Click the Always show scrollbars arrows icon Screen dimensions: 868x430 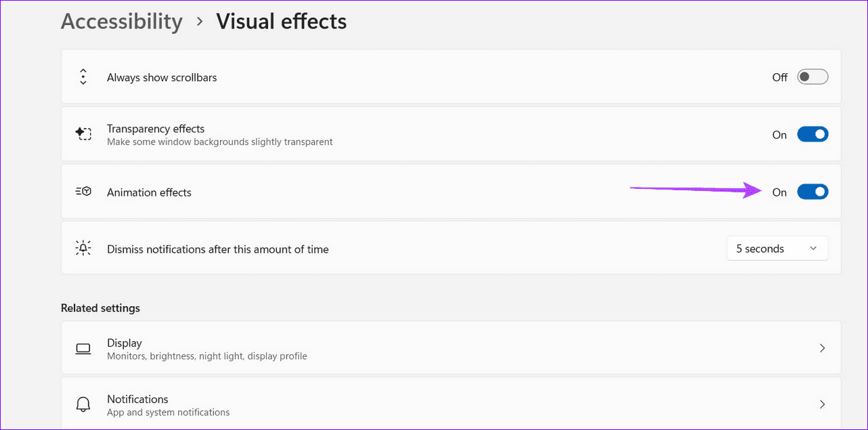coord(83,77)
